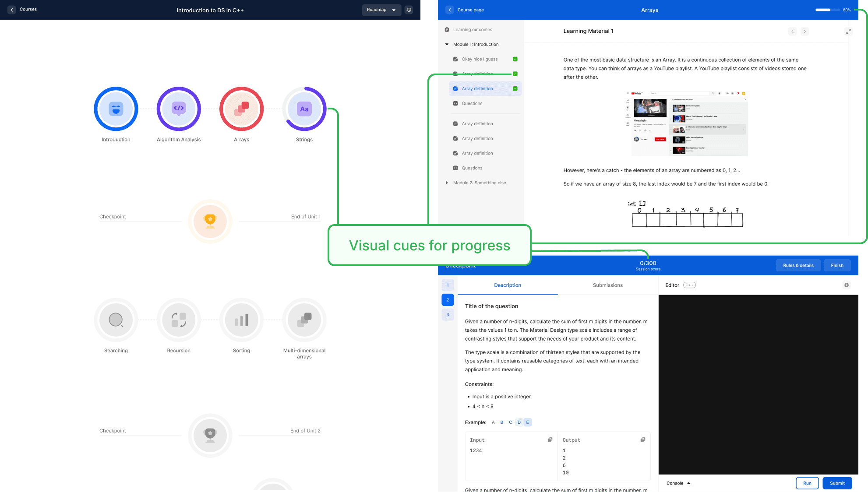The width and height of the screenshot is (868, 492).
Task: Copy the Input example value
Action: pyautogui.click(x=549, y=439)
